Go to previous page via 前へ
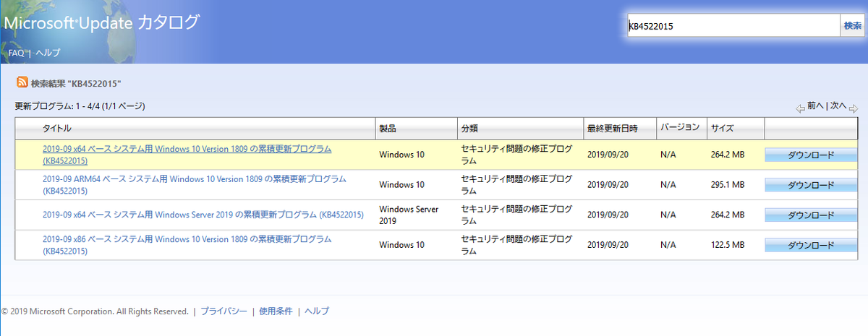The height and width of the screenshot is (336, 868). click(815, 105)
